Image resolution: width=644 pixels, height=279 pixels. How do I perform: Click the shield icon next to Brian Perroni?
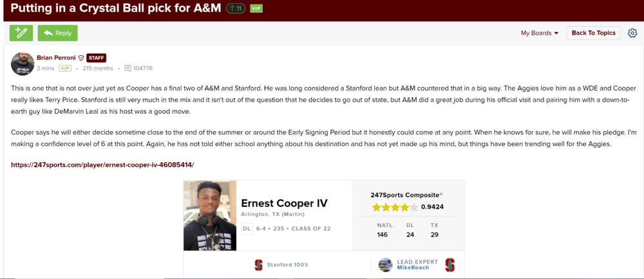point(81,58)
